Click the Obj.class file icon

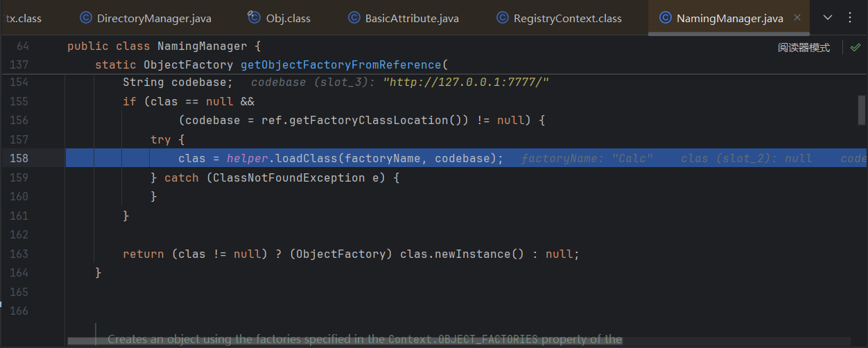(254, 18)
